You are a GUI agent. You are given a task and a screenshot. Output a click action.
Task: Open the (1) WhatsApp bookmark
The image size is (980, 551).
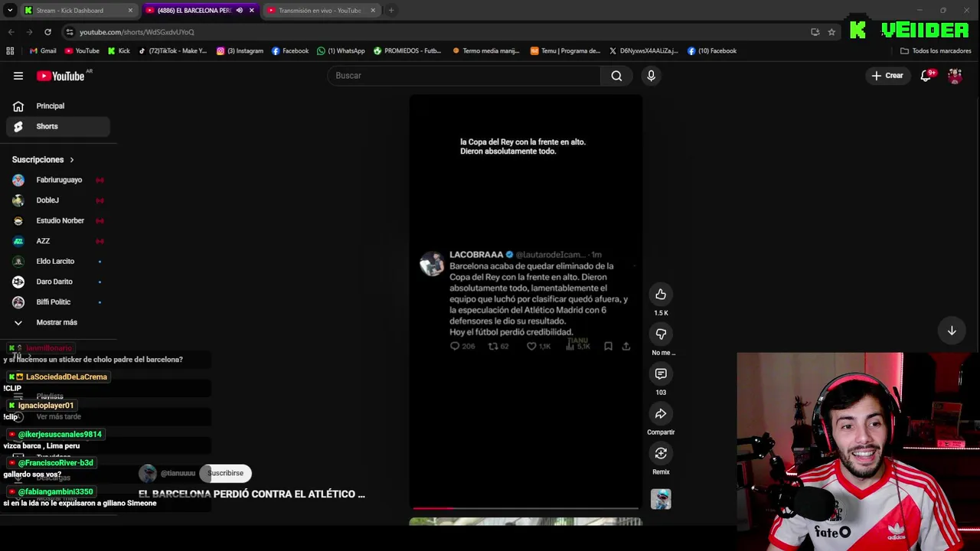click(x=341, y=51)
